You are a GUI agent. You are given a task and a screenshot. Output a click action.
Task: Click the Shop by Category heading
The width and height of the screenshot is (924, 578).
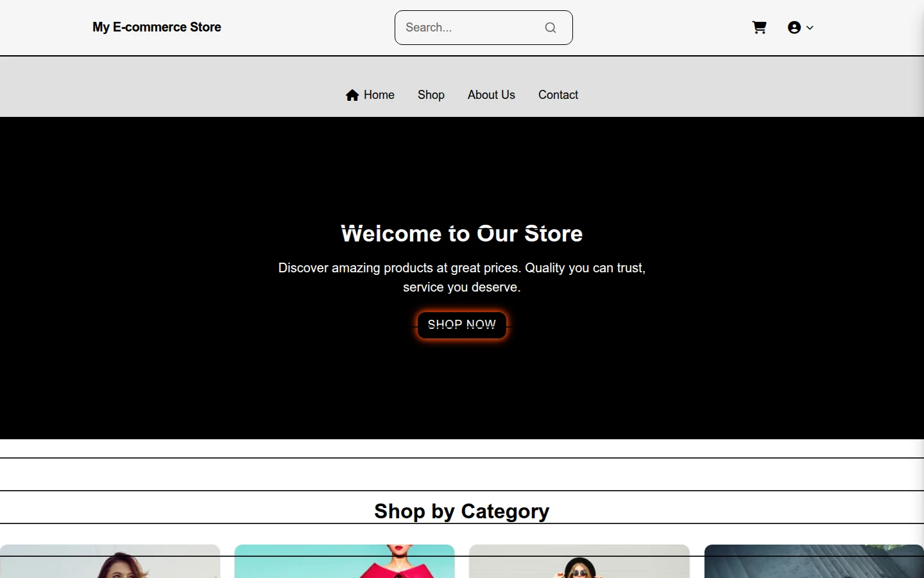tap(462, 511)
